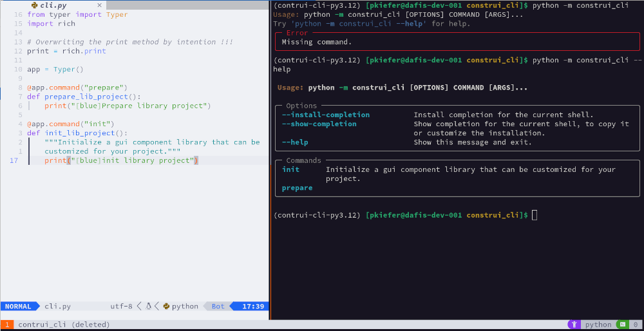The height and width of the screenshot is (331, 644).
Task: Place cursor on 'import rich' line
Action: [x=51, y=24]
